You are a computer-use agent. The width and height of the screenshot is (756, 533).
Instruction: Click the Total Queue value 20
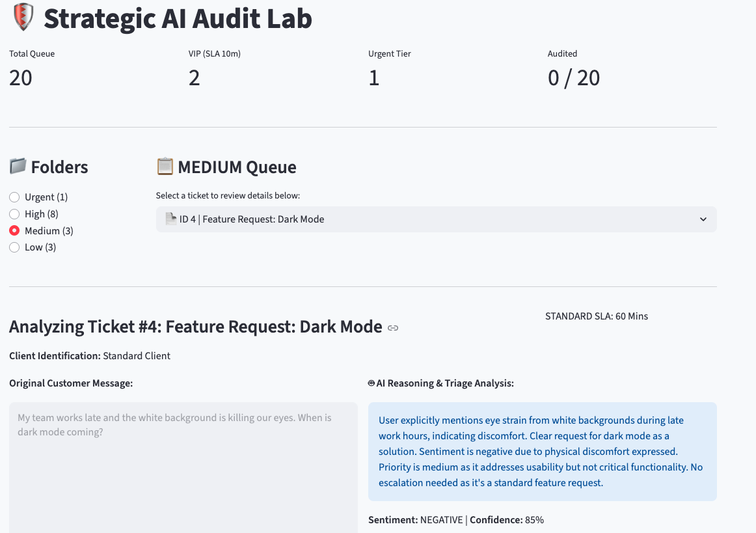click(21, 78)
